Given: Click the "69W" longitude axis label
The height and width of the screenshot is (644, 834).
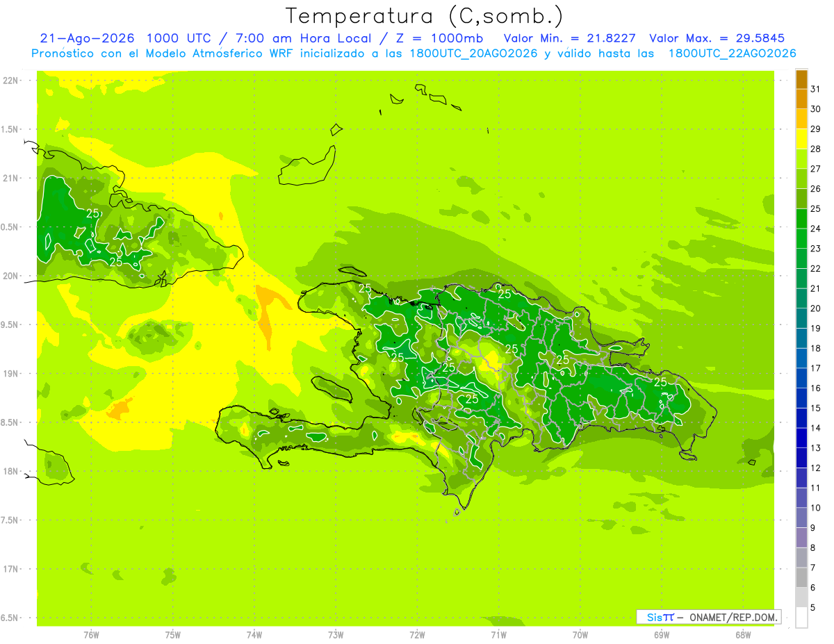Looking at the screenshot, I should click(662, 635).
